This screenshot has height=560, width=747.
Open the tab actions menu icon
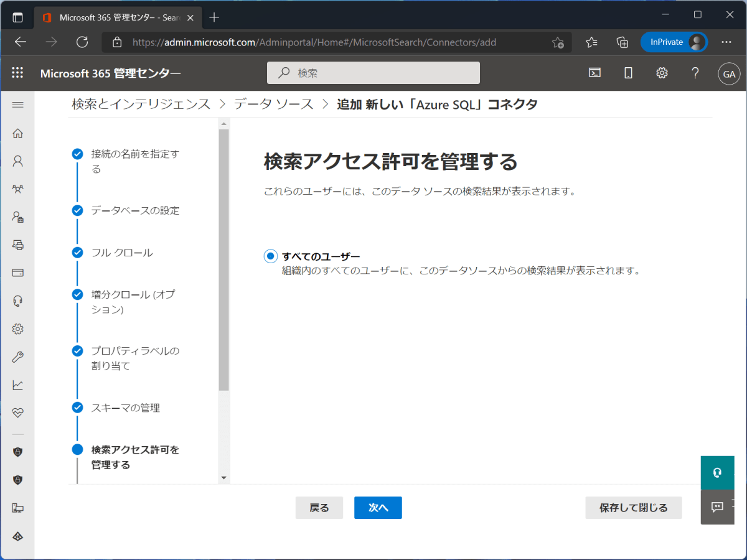[17, 17]
